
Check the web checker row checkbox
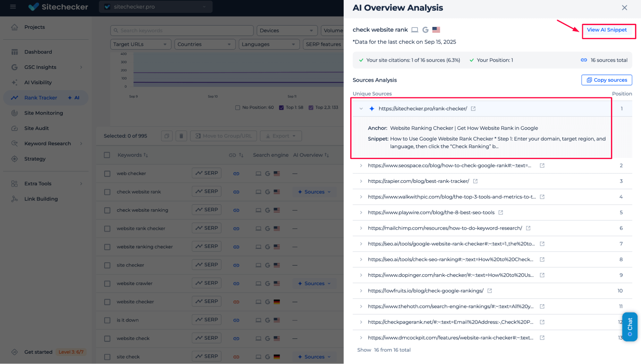coord(107,174)
